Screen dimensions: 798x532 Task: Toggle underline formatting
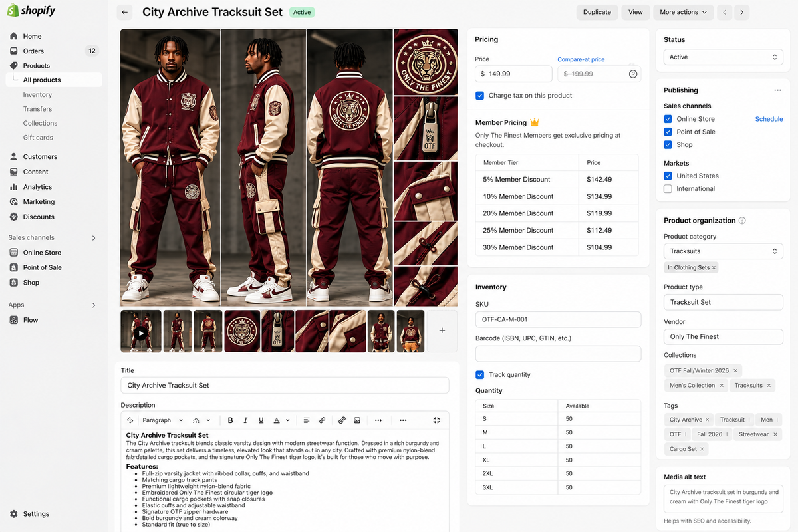261,420
